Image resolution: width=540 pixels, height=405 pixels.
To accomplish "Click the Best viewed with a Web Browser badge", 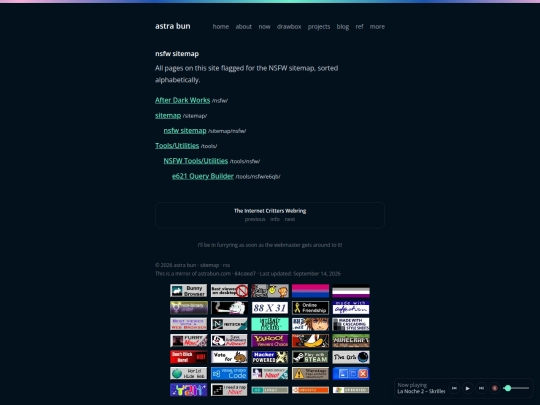I will (x=188, y=324).
